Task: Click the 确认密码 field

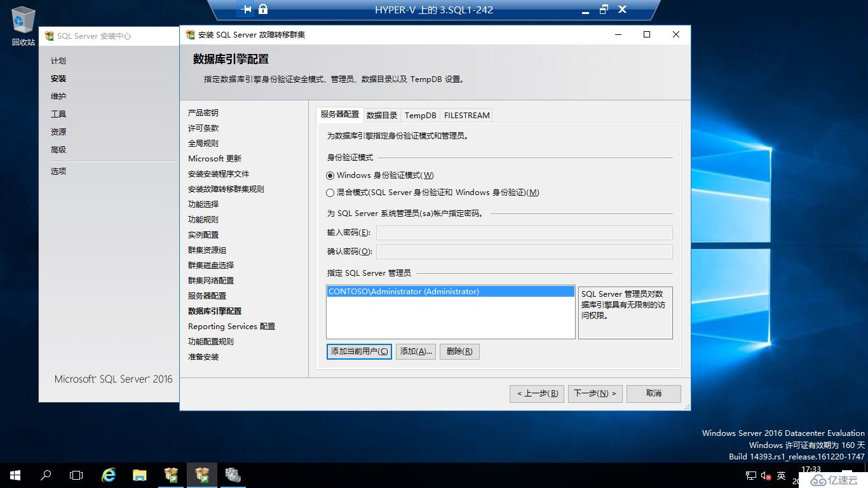Action: click(x=524, y=252)
